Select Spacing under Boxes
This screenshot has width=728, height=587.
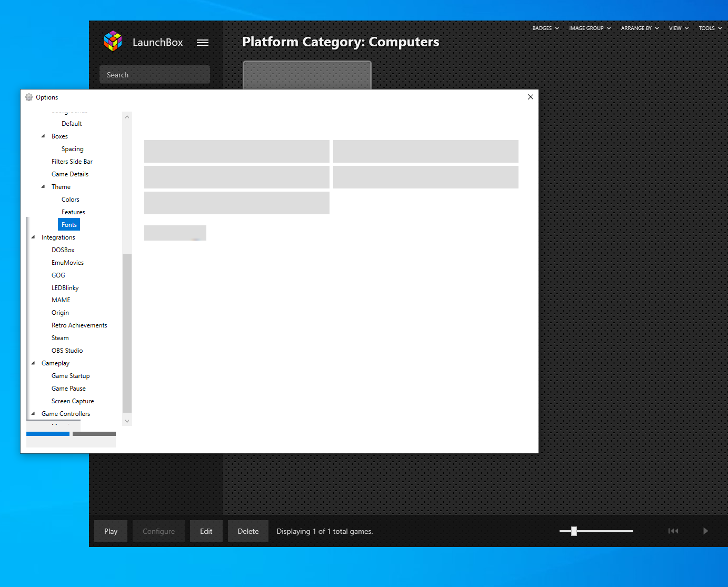(x=73, y=149)
